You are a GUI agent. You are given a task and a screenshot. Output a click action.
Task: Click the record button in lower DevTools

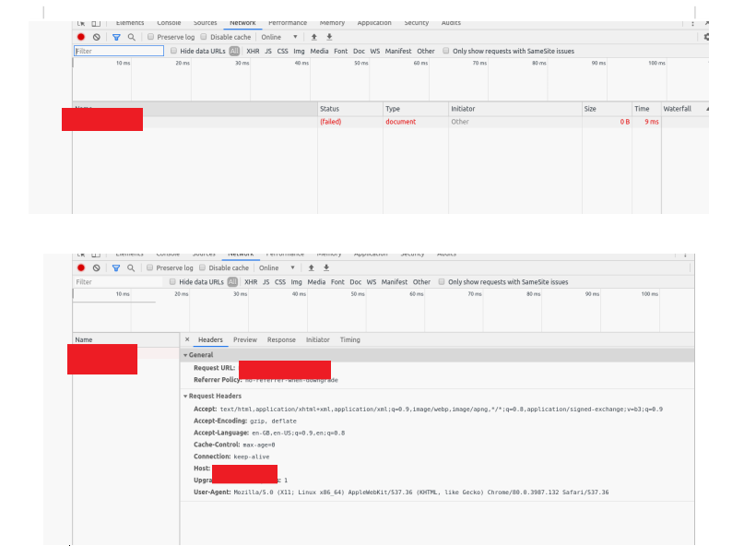(81, 267)
